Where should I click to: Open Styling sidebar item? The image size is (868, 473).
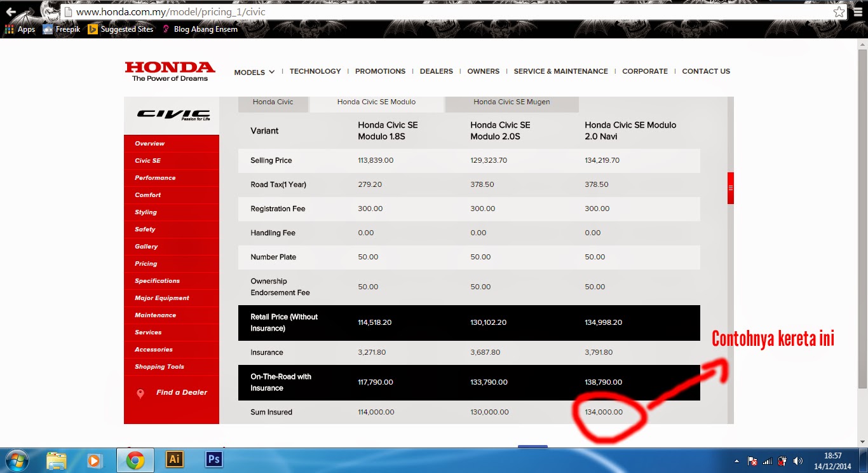point(172,212)
